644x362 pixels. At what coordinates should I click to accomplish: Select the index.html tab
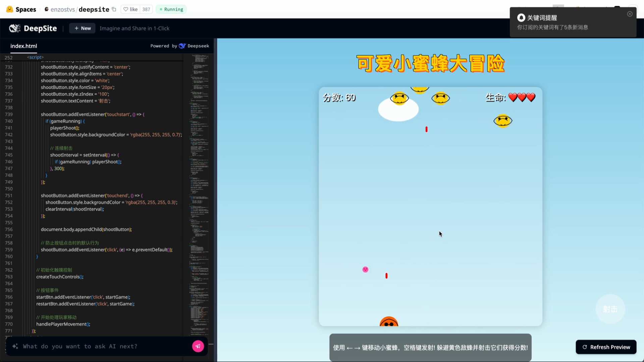(x=23, y=46)
